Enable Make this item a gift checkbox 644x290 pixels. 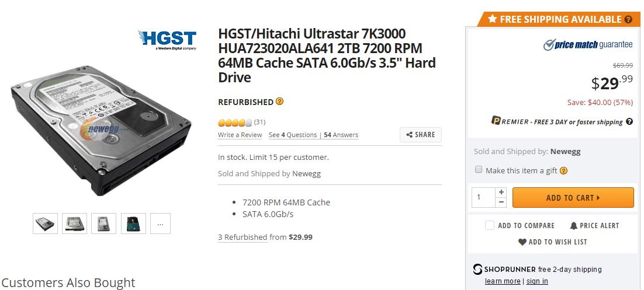tap(479, 169)
